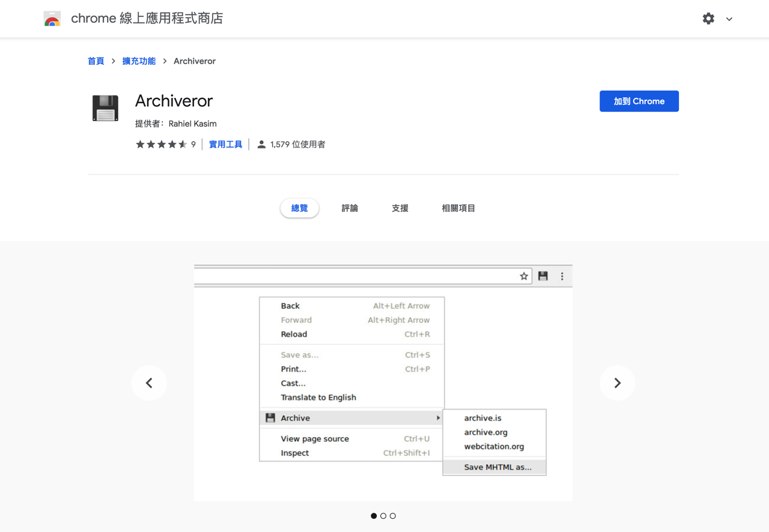769x532 pixels.
Task: Click Translate to English menu entry
Action: pos(351,397)
